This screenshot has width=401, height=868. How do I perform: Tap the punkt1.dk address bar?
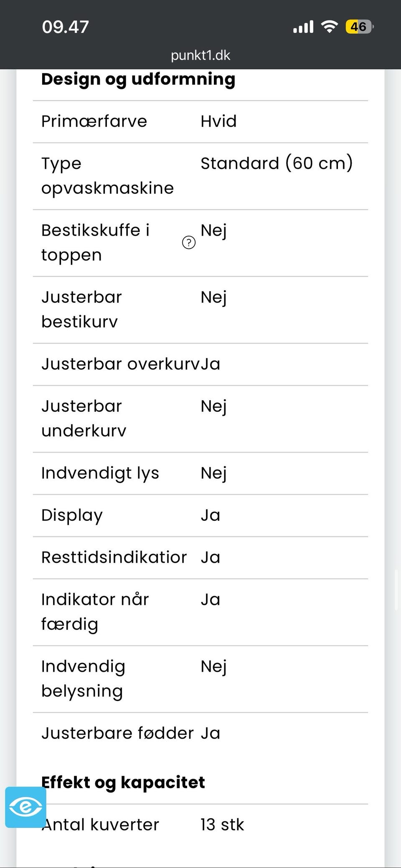200,55
